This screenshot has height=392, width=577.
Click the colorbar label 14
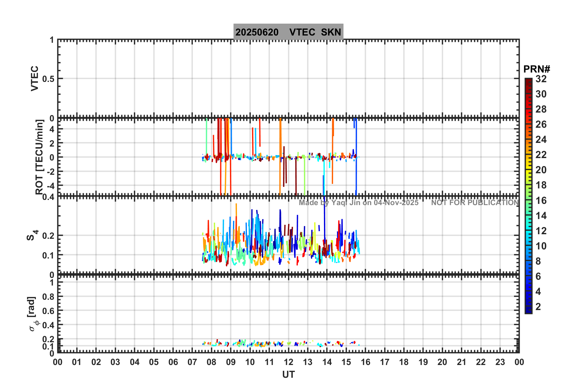tap(541, 216)
